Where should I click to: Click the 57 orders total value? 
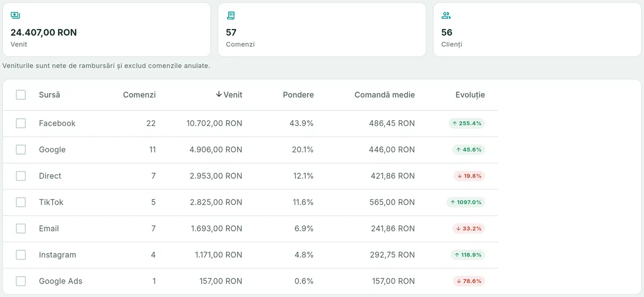pos(231,32)
